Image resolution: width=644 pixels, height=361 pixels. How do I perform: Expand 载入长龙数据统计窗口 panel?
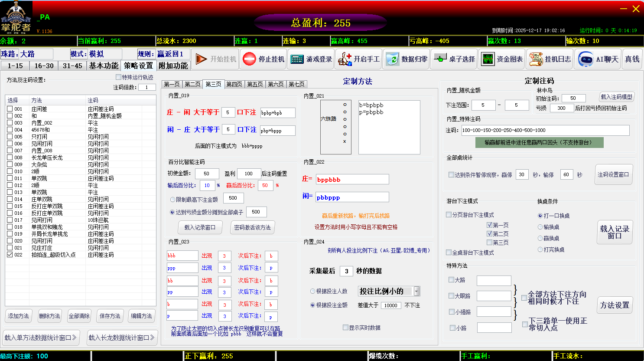122,338
